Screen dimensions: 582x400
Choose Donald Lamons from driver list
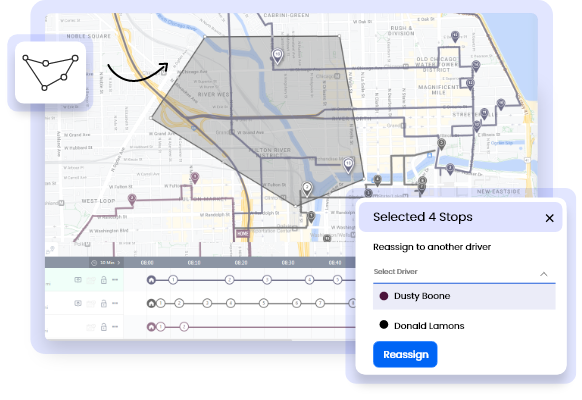(x=464, y=325)
